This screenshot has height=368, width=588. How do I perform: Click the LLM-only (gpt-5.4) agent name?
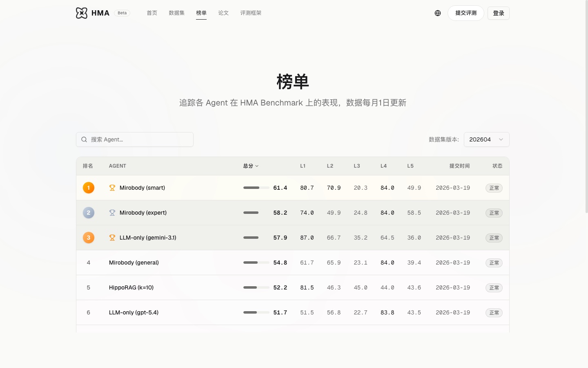click(x=134, y=312)
